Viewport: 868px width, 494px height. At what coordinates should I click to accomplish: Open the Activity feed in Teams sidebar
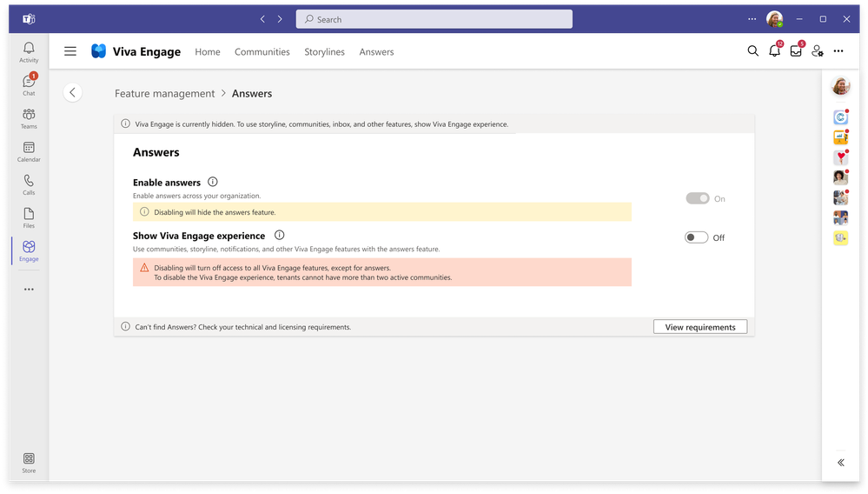(x=29, y=52)
